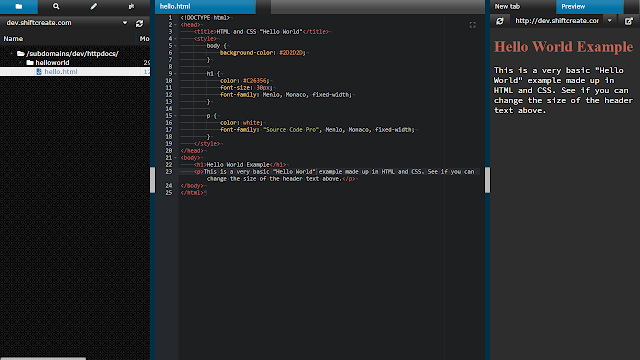The height and width of the screenshot is (360, 640).
Task: Fold the style block on line 4
Action: pos(176,39)
